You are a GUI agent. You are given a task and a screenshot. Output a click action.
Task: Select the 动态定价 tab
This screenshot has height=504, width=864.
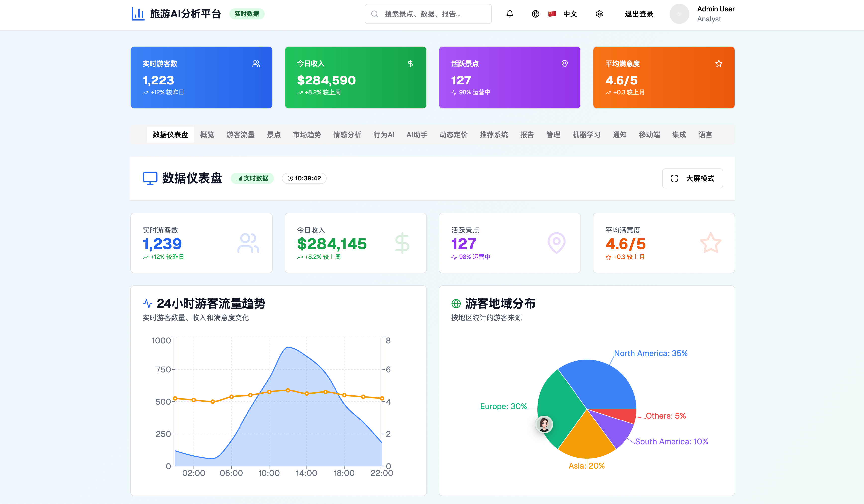tap(453, 135)
